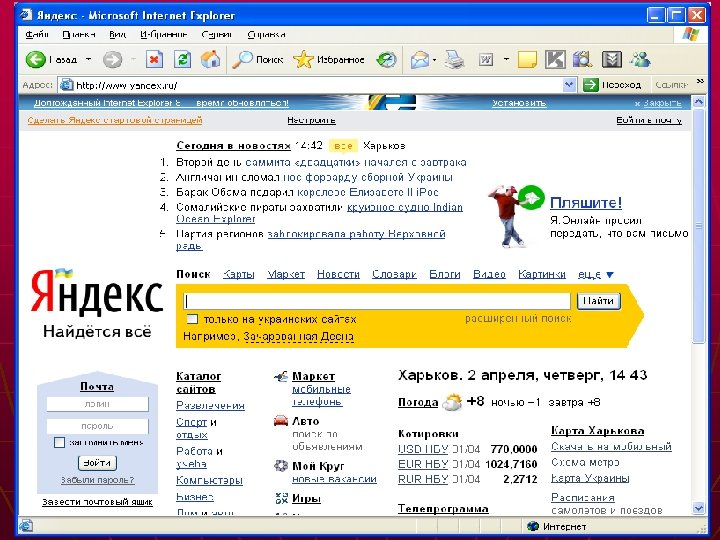Click the Мой Круг icon
The height and width of the screenshot is (540, 720).
click(x=281, y=466)
